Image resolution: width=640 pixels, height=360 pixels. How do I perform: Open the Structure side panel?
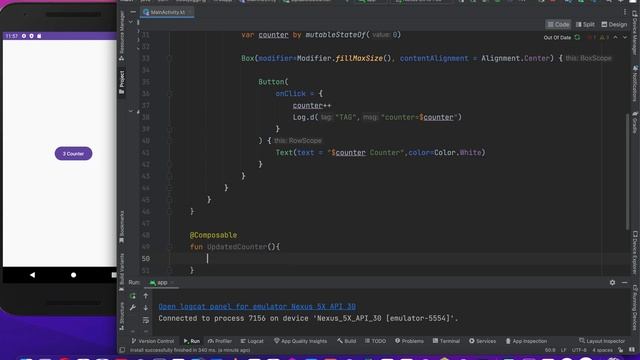tap(122, 316)
